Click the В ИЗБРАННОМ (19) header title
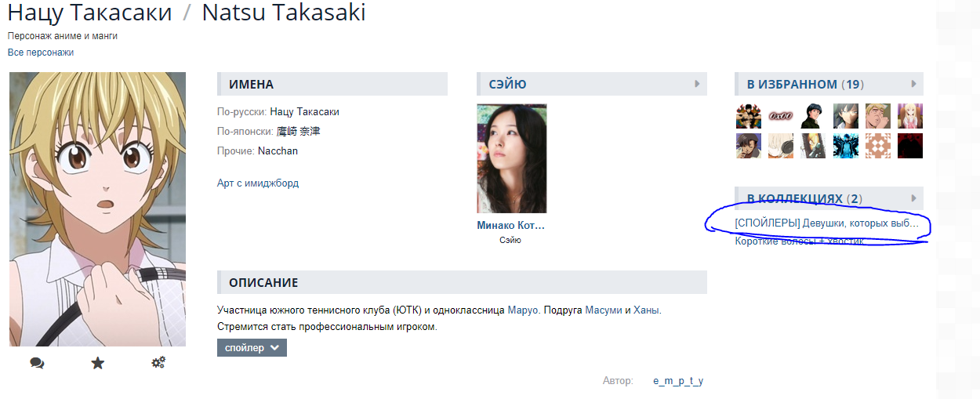This screenshot has width=980, height=399. coord(805,84)
